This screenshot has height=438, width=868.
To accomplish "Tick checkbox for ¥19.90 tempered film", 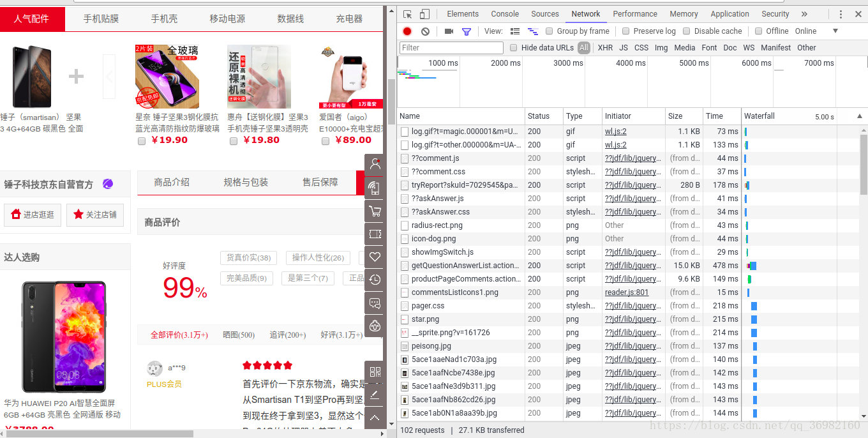I will point(141,141).
